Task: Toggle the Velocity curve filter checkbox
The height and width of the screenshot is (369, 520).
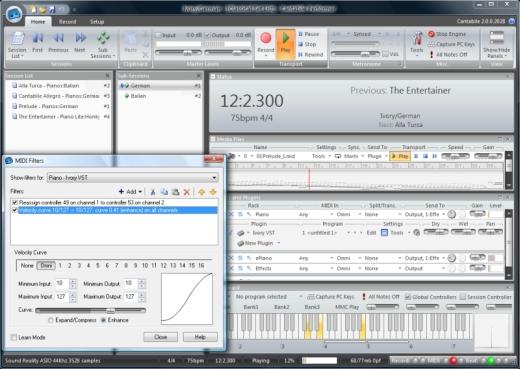Action: (15, 210)
